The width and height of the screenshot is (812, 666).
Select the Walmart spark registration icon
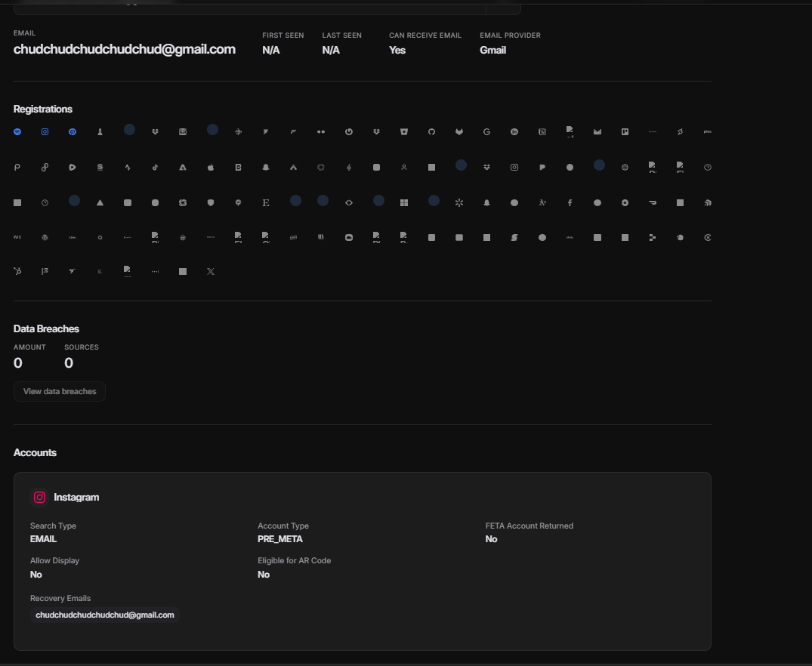459,203
